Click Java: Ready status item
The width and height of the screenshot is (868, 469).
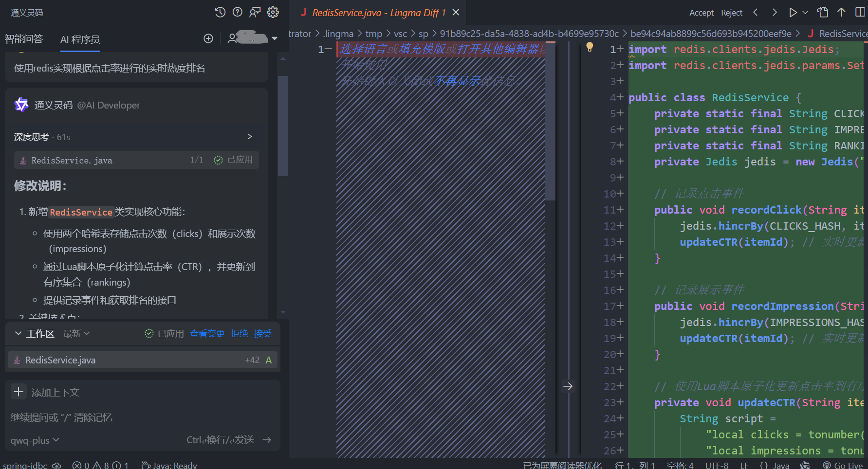[169, 465]
